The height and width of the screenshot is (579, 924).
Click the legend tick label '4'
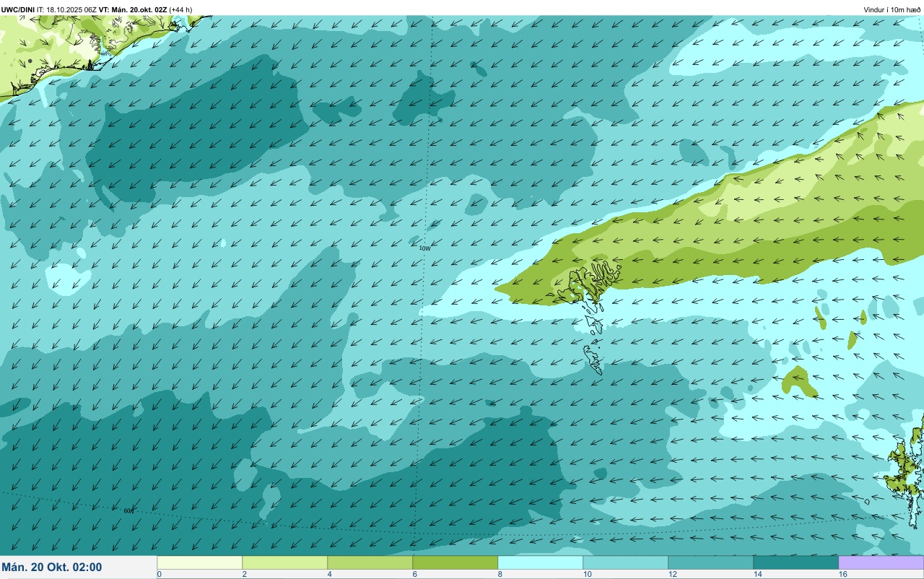[330, 574]
